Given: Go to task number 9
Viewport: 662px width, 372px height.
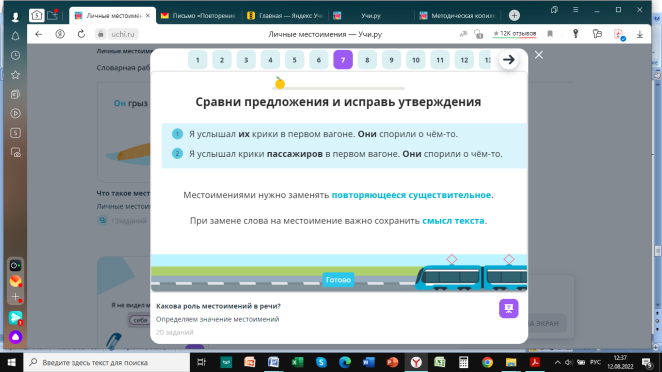Looking at the screenshot, I should [391, 60].
